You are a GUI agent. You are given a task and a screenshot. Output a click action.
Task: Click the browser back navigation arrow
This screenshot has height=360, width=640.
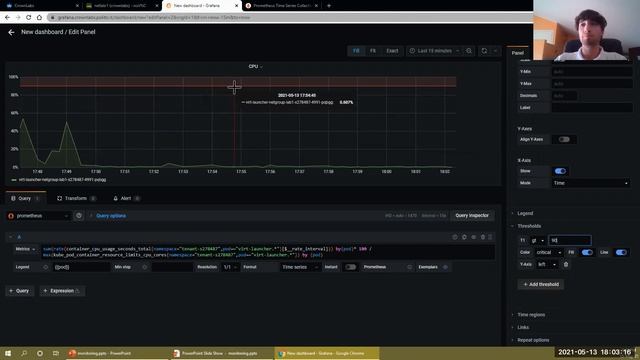(7, 18)
